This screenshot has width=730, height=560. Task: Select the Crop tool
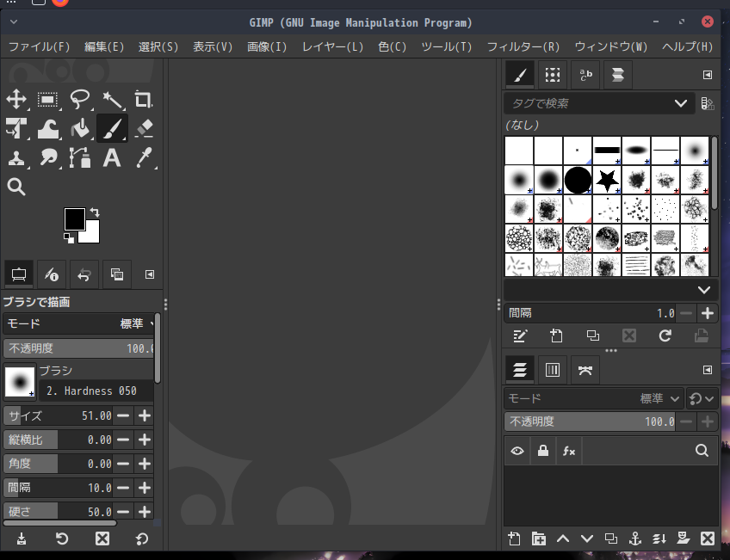(x=143, y=100)
